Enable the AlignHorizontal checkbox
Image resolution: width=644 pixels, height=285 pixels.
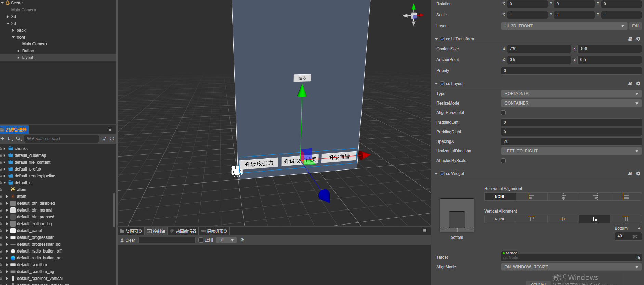coord(503,113)
